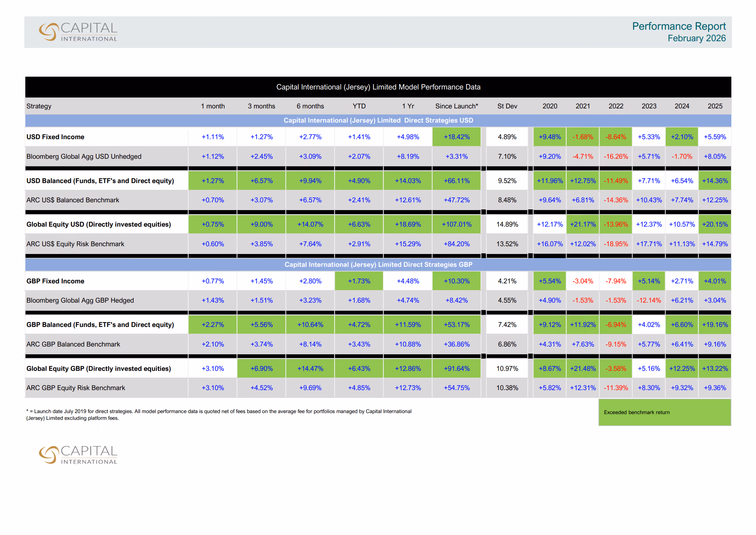This screenshot has height=535, width=756.
Task: Select the 'GBP Balanced (Funds, ETF's and Direct equity)' label
Action: click(x=100, y=325)
